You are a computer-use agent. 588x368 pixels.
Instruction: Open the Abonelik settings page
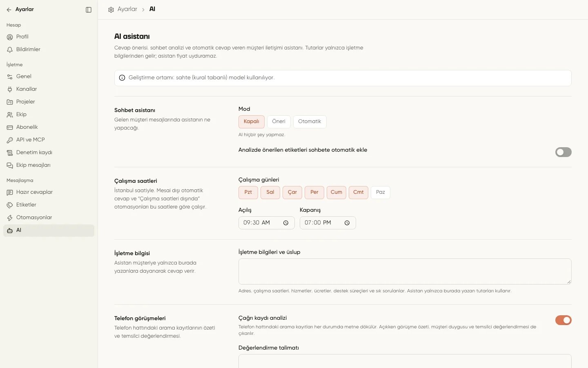(x=49, y=127)
